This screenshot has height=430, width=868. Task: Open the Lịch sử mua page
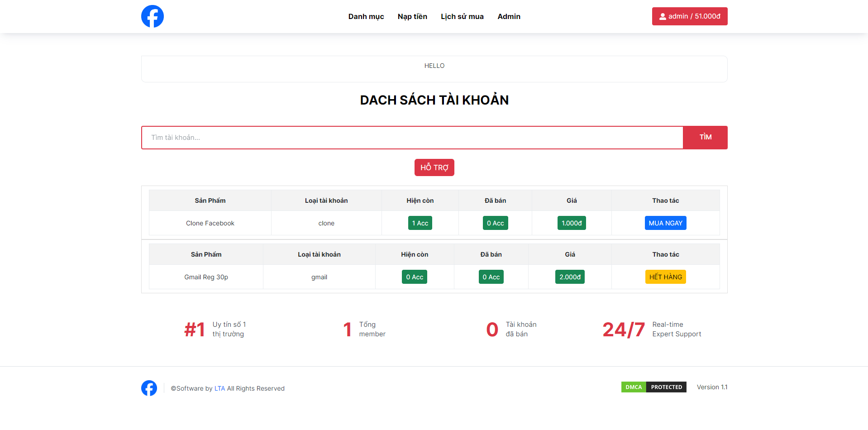(462, 16)
